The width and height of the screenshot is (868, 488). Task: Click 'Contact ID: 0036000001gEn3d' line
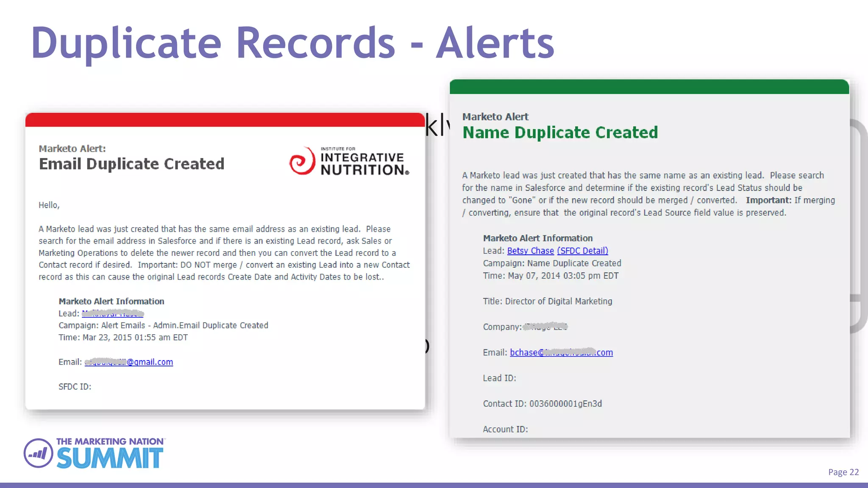point(542,404)
